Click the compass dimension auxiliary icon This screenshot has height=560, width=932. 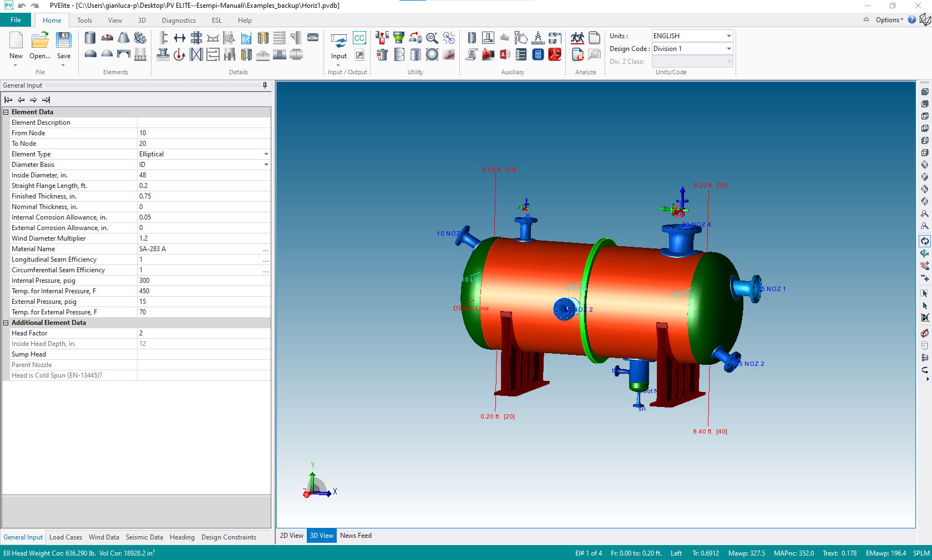(538, 38)
